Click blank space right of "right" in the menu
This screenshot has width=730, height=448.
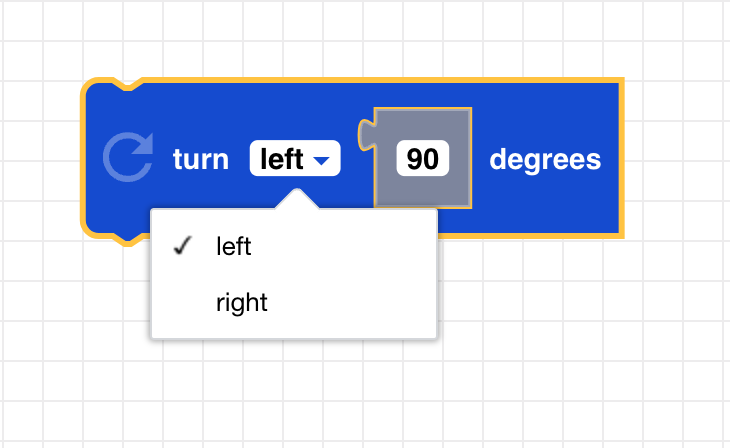360,302
